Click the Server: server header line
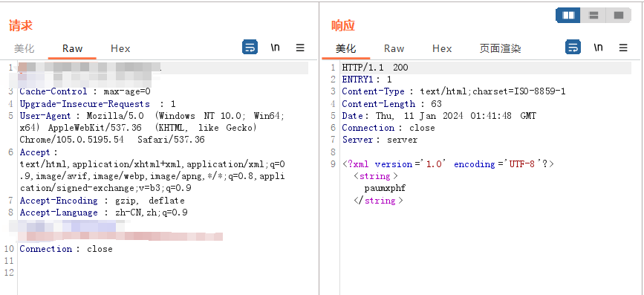This screenshot has height=295, width=644. [x=380, y=140]
